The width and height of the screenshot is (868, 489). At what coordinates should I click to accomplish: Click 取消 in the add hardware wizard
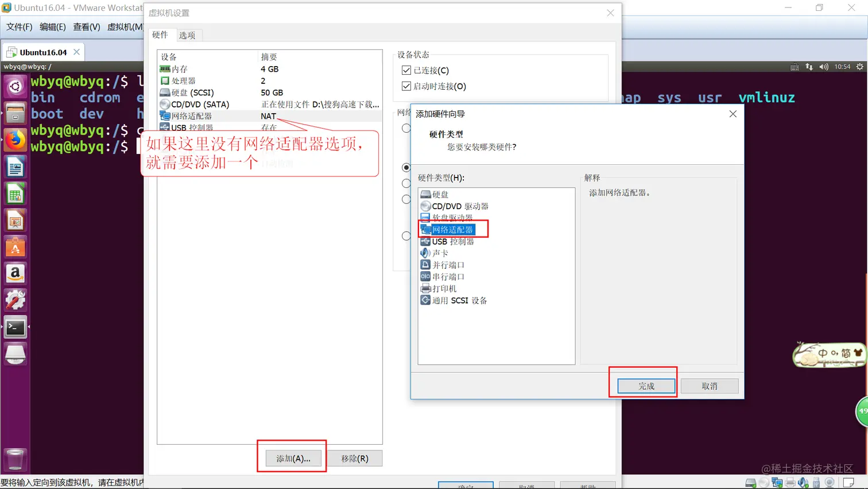(710, 386)
